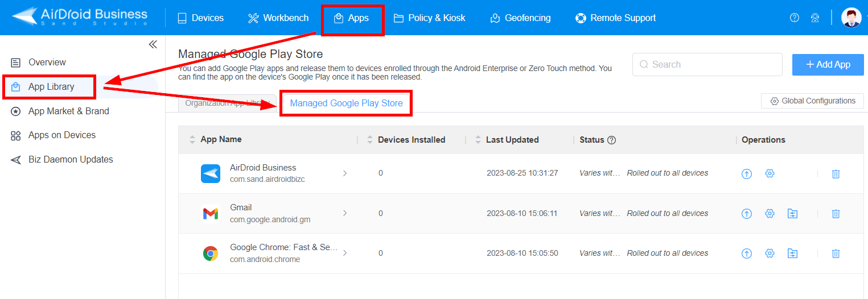
Task: Click timestamp 2023-08-10 15:06:11
Action: pyautogui.click(x=522, y=213)
